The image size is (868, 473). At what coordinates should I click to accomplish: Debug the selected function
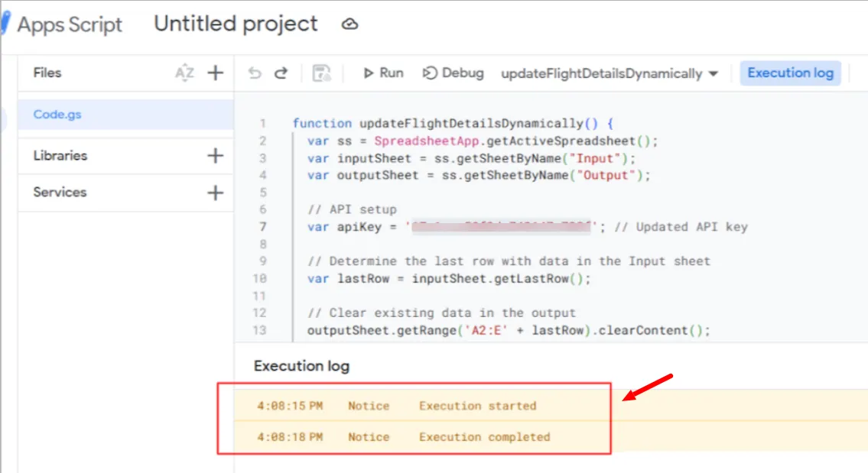click(x=453, y=73)
